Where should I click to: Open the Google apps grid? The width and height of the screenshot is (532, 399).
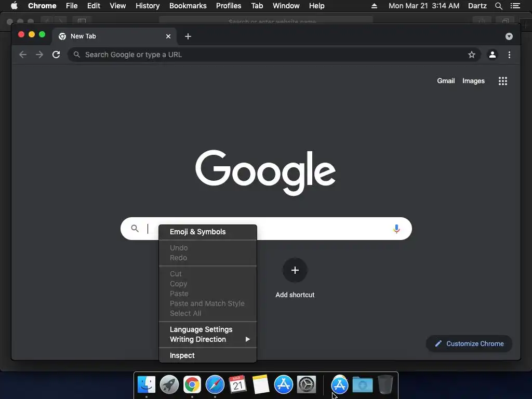(x=503, y=81)
